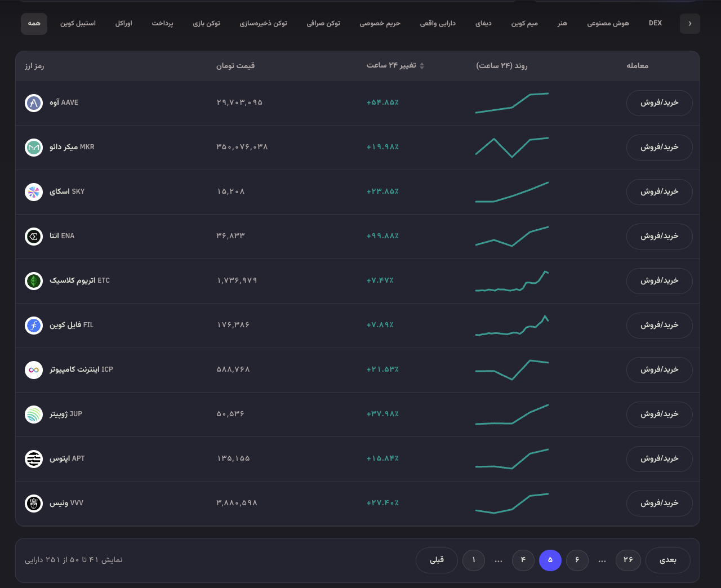Image resolution: width=721 pixels, height=588 pixels.
Task: Click buy/sell button for MKR
Action: [660, 148]
